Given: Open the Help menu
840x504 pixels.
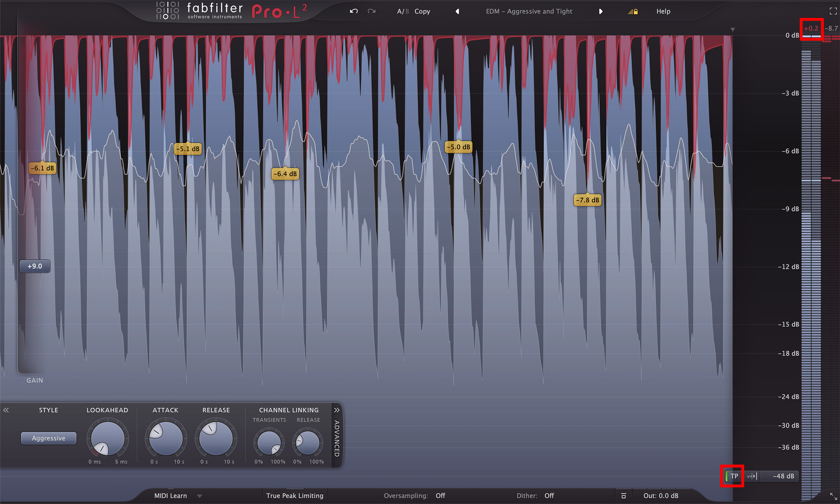Looking at the screenshot, I should coord(663,11).
